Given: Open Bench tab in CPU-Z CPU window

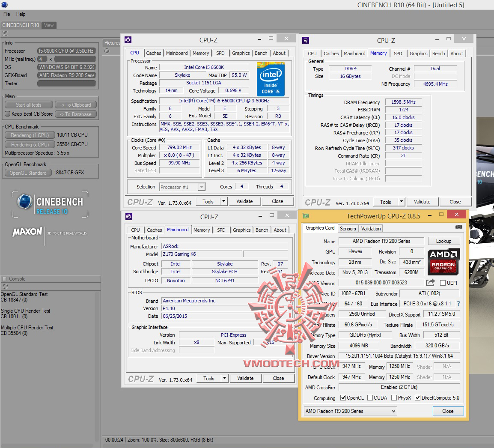Looking at the screenshot, I should tap(261, 53).
